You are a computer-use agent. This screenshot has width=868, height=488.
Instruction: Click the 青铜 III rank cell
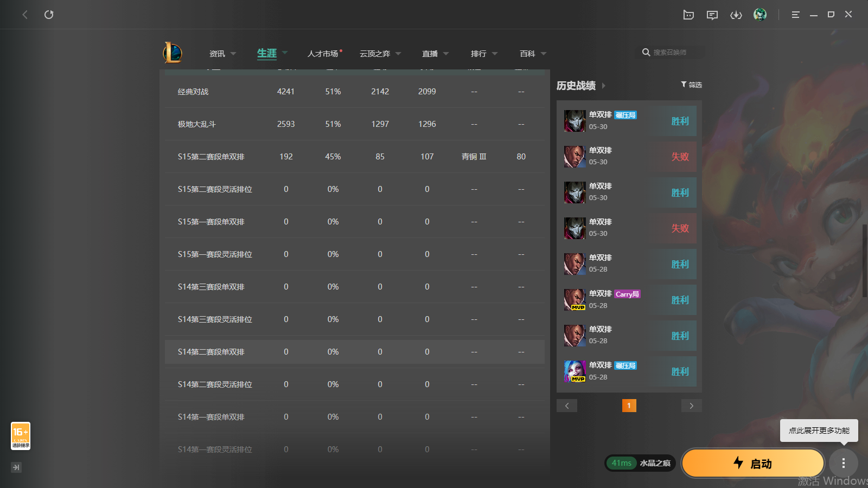coord(474,157)
